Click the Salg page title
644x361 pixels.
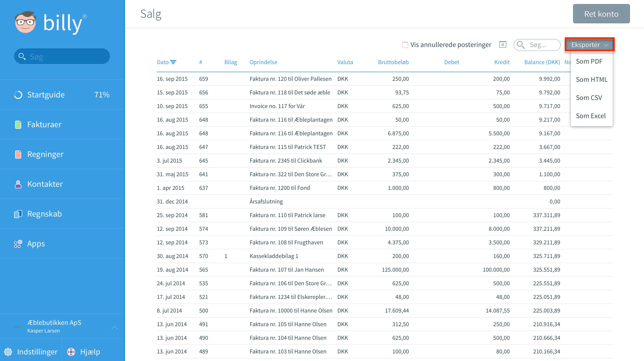pyautogui.click(x=151, y=14)
